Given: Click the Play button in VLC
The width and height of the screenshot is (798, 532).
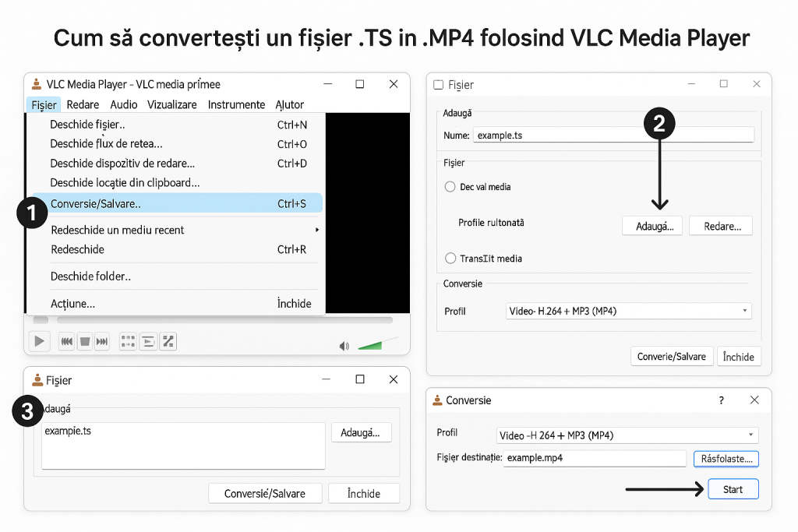Looking at the screenshot, I should (39, 341).
